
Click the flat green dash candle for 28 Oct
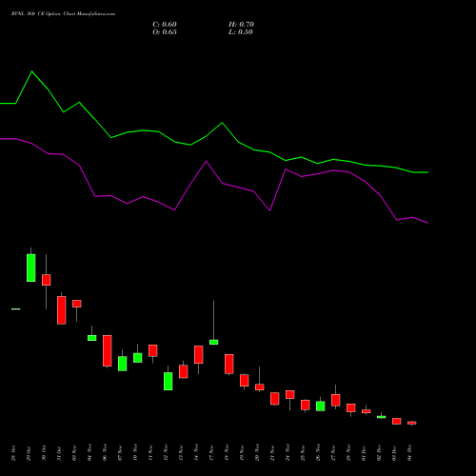click(16, 308)
